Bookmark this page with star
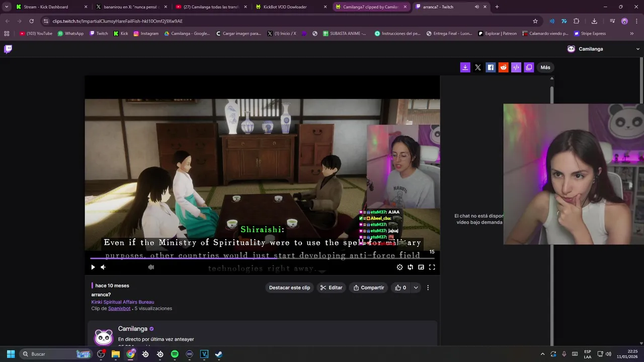Image resolution: width=644 pixels, height=362 pixels. point(535,21)
